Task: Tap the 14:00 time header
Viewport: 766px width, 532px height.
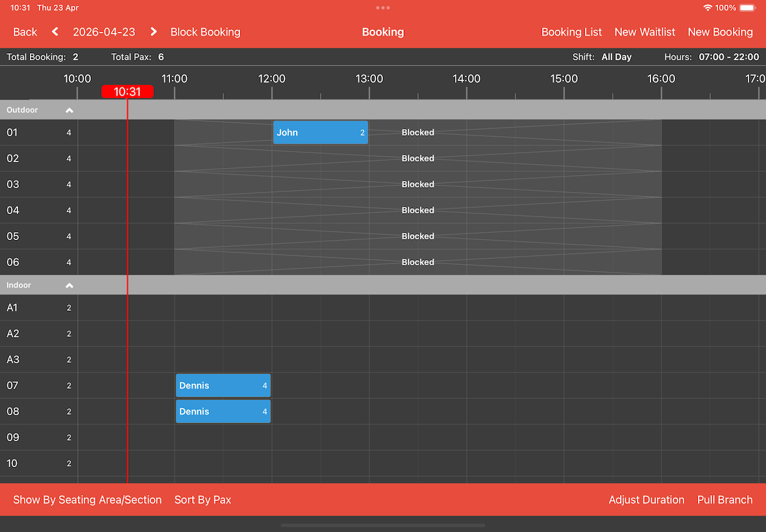Action: [x=467, y=79]
